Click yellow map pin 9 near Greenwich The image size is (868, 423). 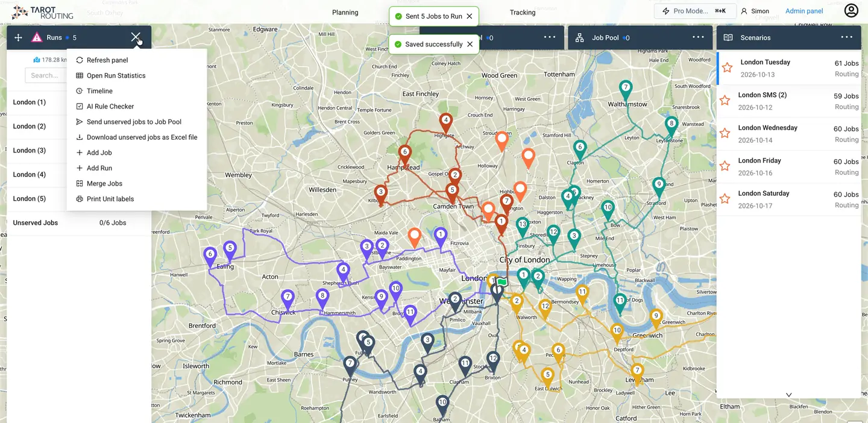coord(656,319)
